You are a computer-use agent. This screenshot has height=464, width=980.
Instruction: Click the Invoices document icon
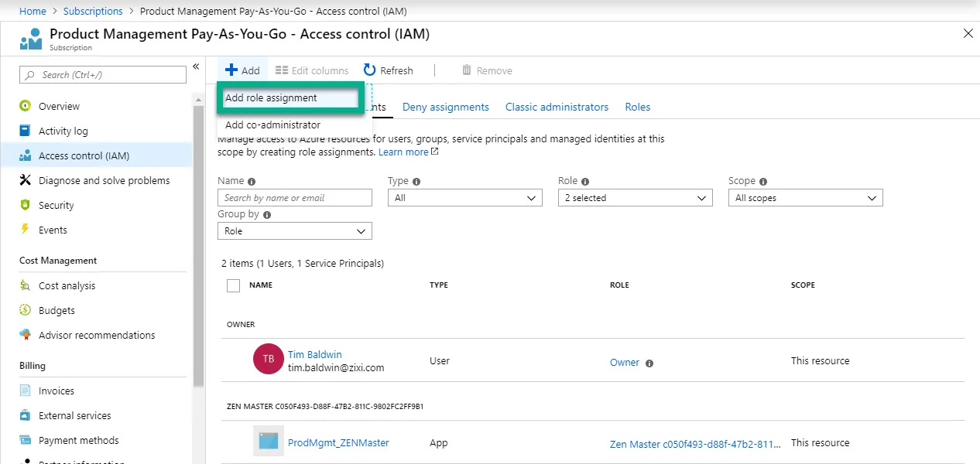[26, 391]
